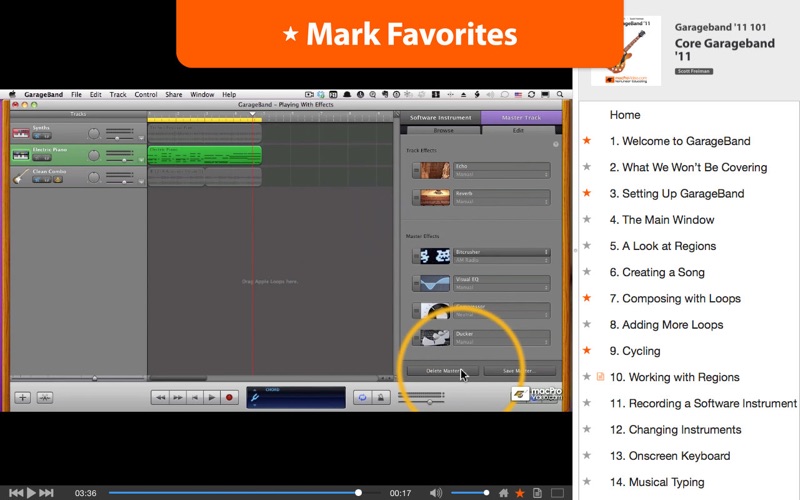Toggle the Reverb effect on/off button

(x=416, y=197)
